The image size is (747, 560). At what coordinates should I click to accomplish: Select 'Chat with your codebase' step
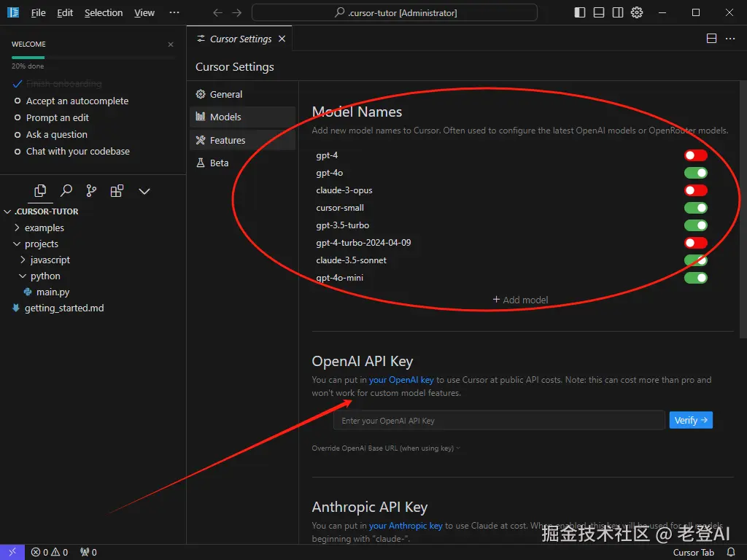point(77,152)
